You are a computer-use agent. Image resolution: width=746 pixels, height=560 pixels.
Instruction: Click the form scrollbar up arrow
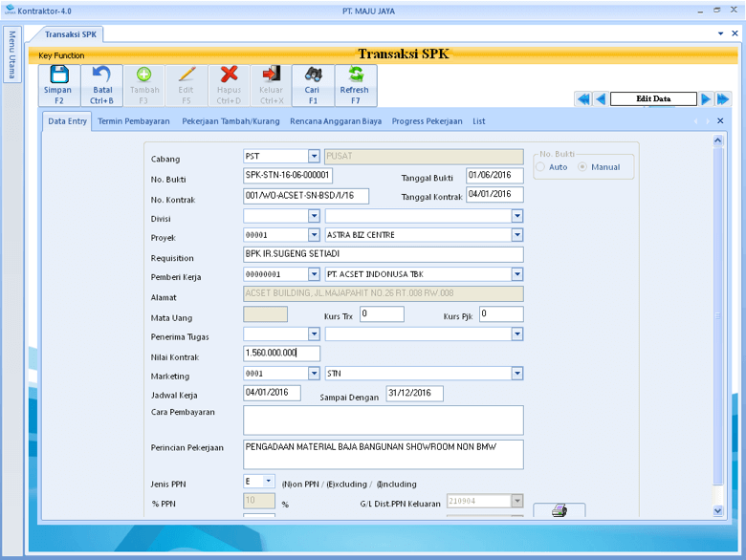pyautogui.click(x=718, y=140)
